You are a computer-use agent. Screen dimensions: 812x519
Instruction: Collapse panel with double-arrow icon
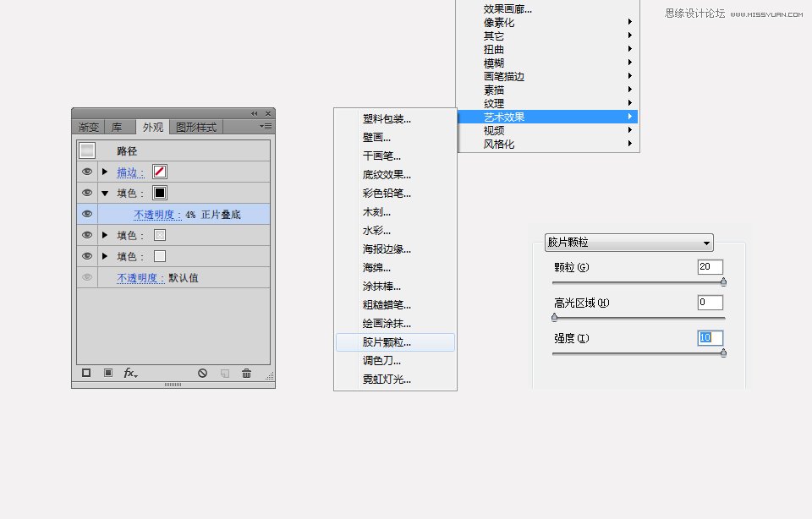pos(255,113)
